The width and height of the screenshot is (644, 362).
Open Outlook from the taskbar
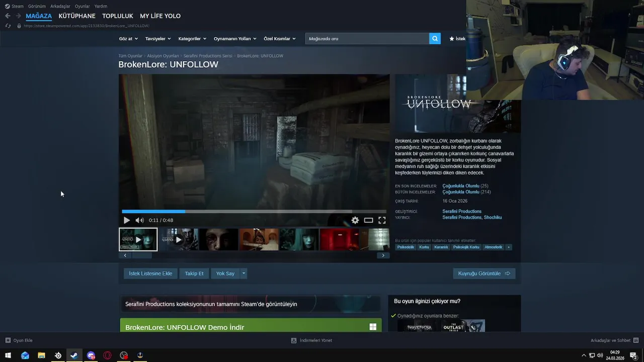click(x=25, y=355)
